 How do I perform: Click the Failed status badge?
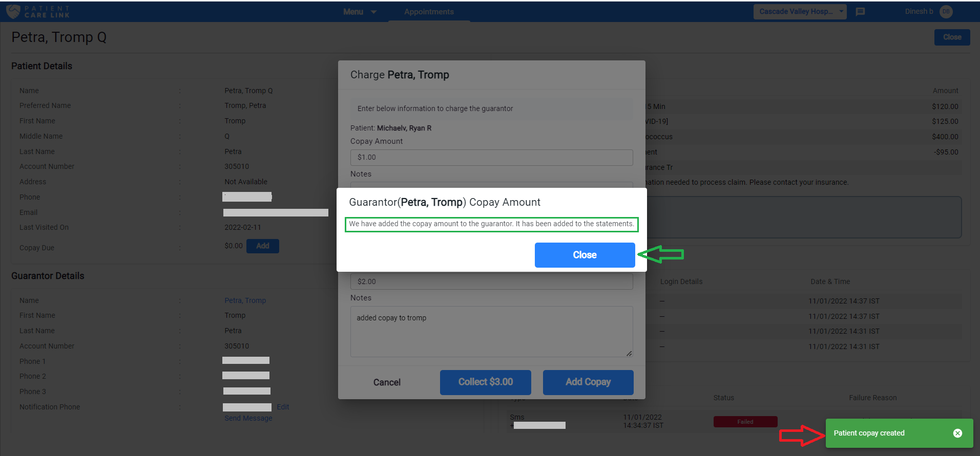click(x=745, y=422)
